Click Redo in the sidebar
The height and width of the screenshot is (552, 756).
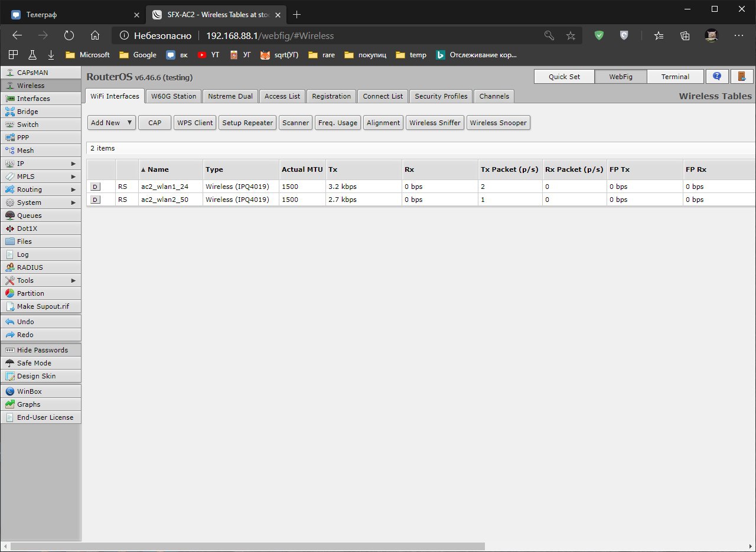pyautogui.click(x=41, y=335)
